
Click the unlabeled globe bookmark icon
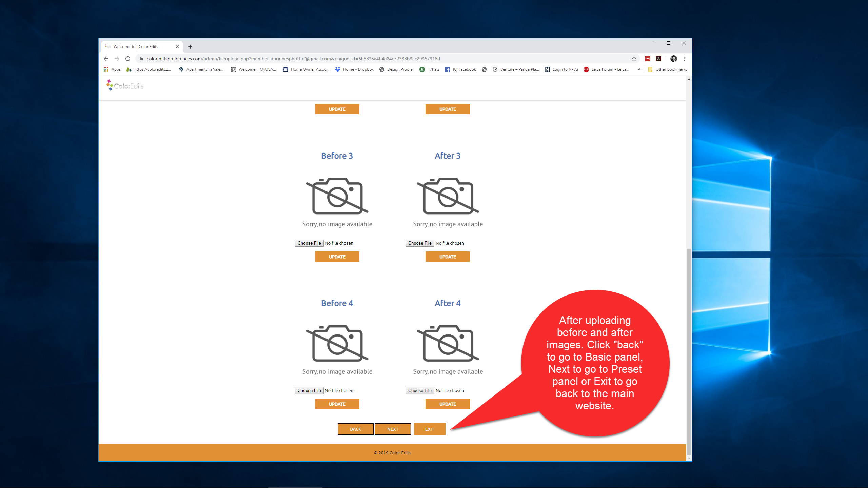click(x=484, y=69)
